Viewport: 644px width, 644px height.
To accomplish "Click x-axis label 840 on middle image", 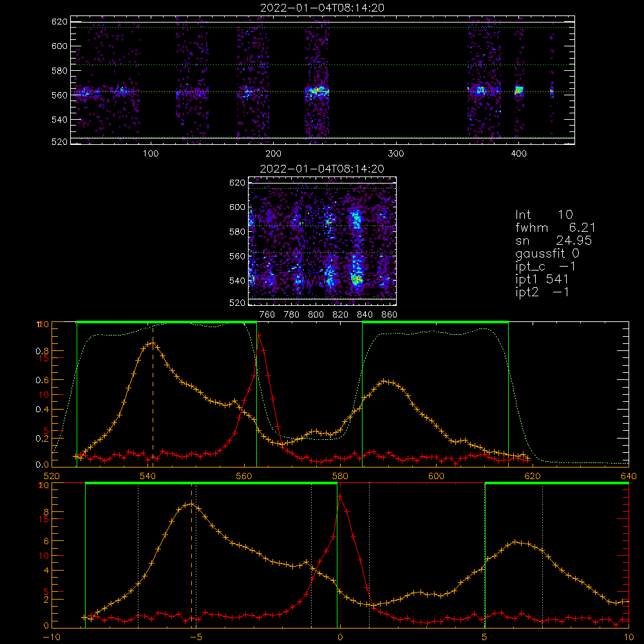I will pos(365,315).
